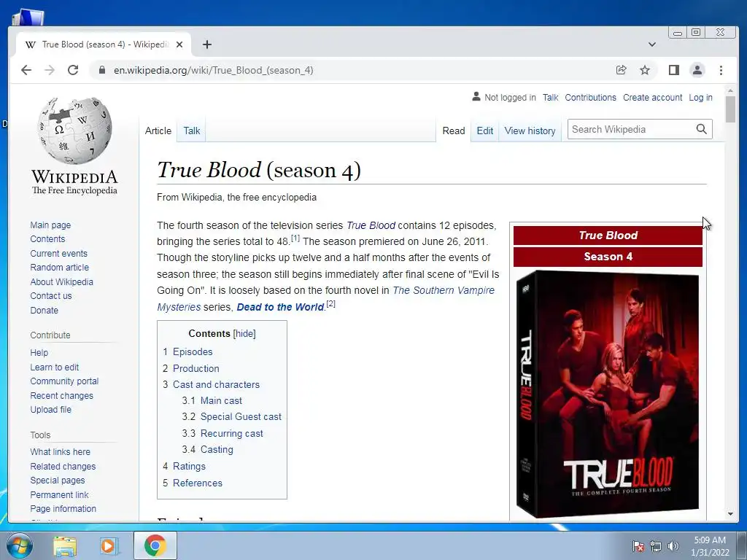
Task: Jump to the Ratings section
Action: (x=189, y=466)
